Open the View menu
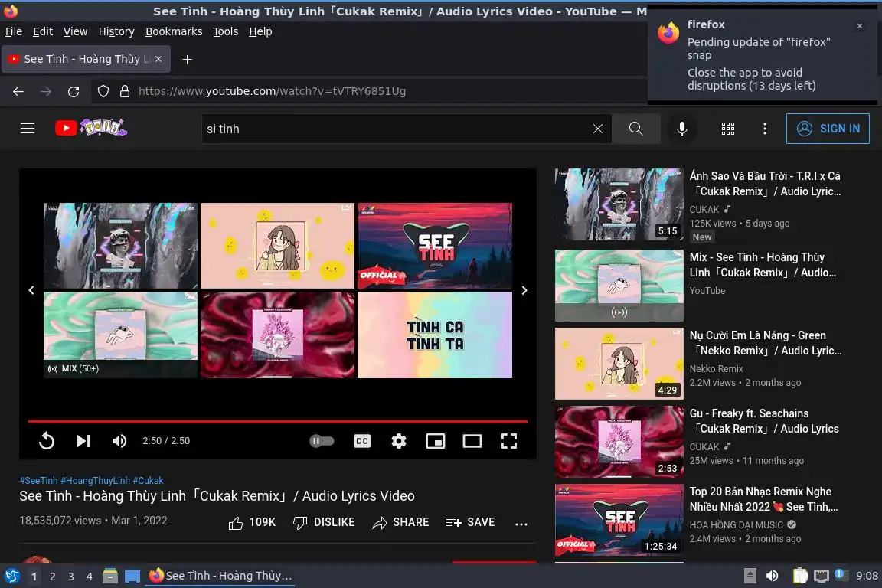 75,31
